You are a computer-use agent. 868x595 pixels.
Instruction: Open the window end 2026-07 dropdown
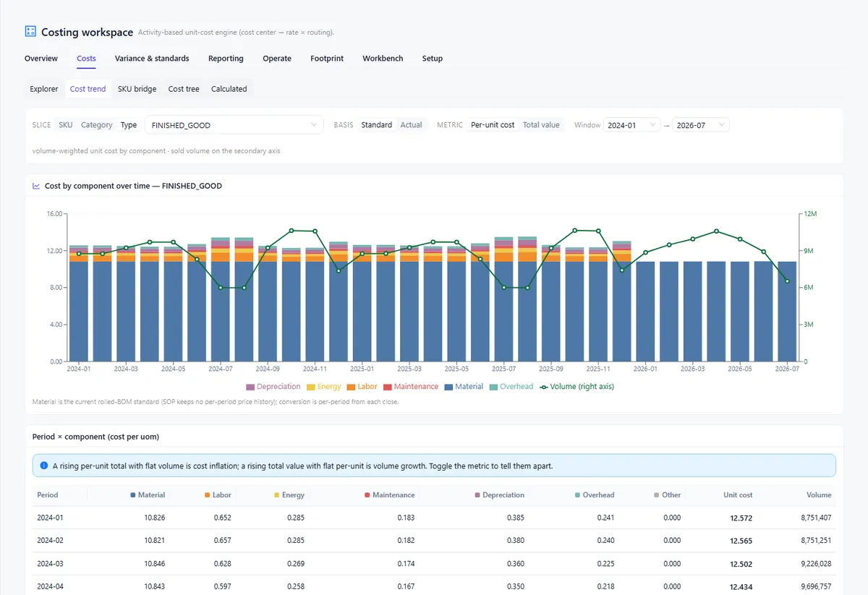point(700,125)
